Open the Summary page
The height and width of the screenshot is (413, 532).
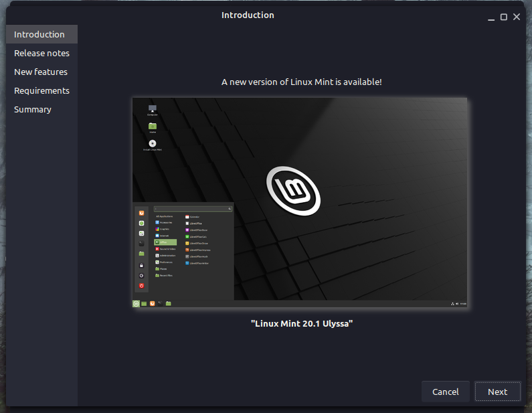(41, 109)
